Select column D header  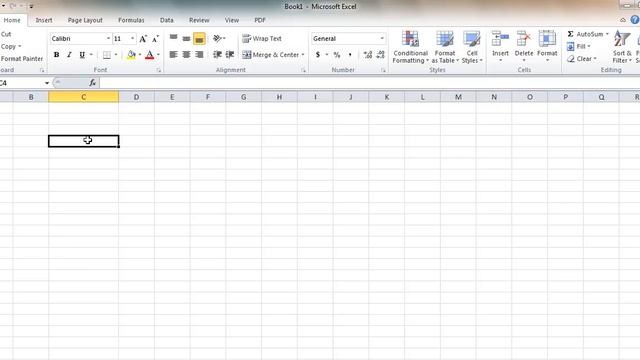(136, 97)
